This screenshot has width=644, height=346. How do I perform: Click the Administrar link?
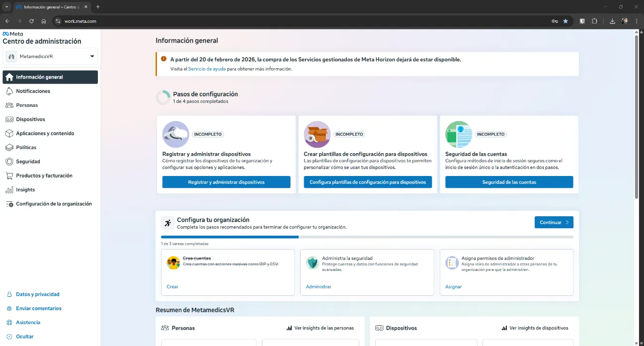pos(319,287)
